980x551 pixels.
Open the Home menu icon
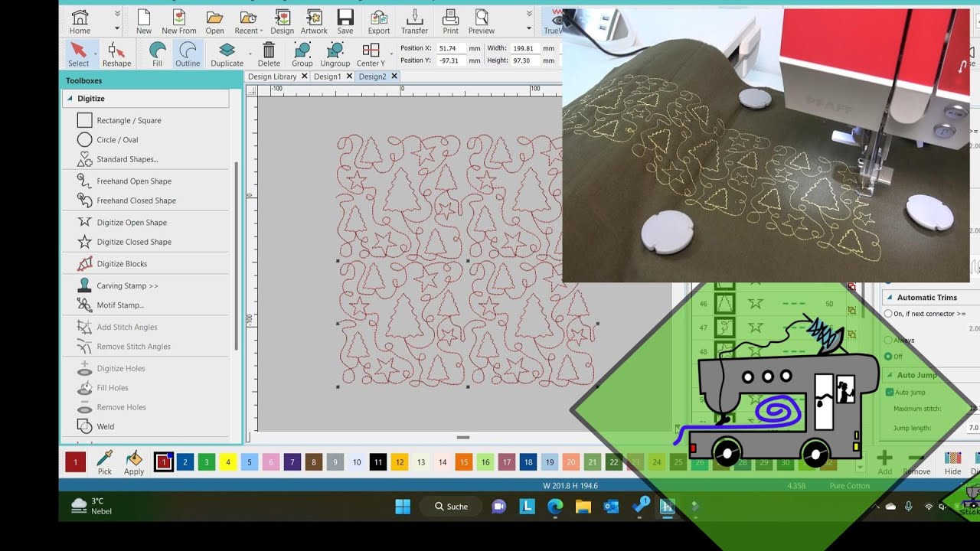80,21
